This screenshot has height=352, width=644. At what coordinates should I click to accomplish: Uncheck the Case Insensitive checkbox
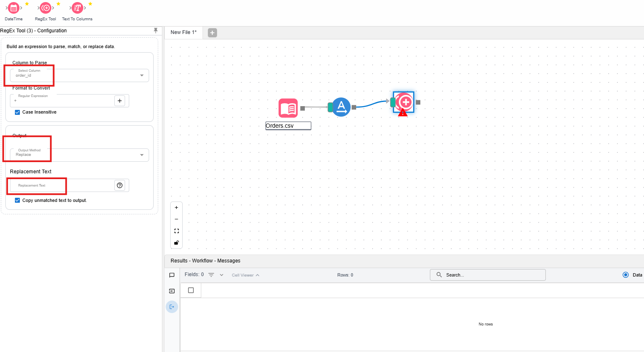(17, 112)
